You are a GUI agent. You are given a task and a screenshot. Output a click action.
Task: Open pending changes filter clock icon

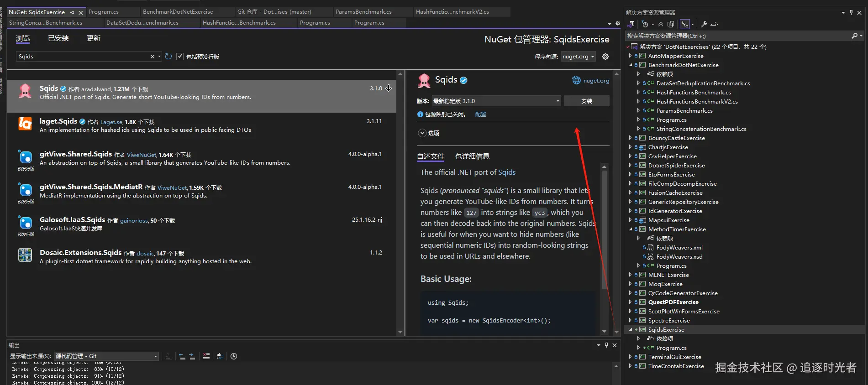coord(645,24)
